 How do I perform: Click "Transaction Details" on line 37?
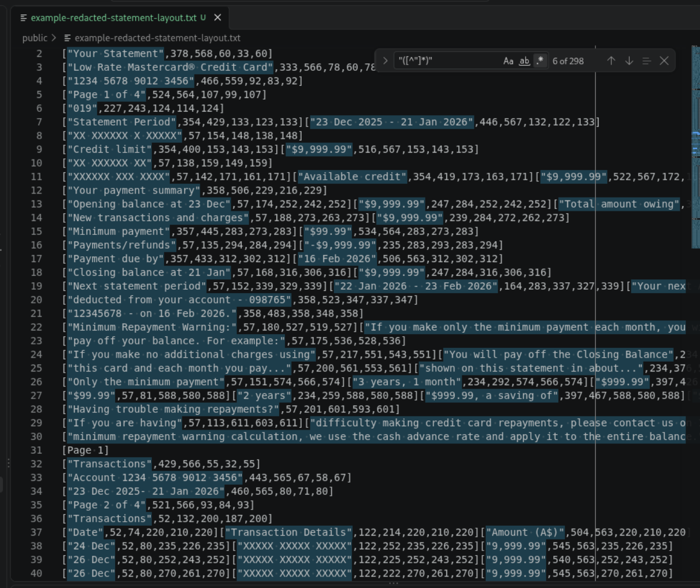[289, 533]
